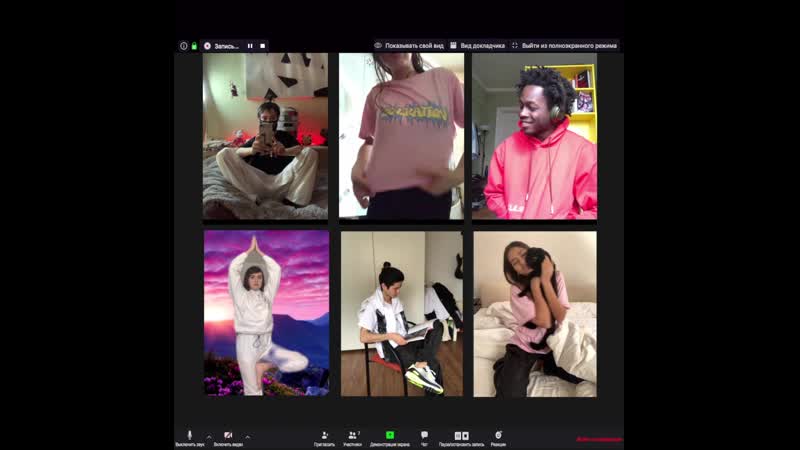Viewport: 800px width, 450px height.
Task: Pause recording from the top bar
Action: (250, 46)
